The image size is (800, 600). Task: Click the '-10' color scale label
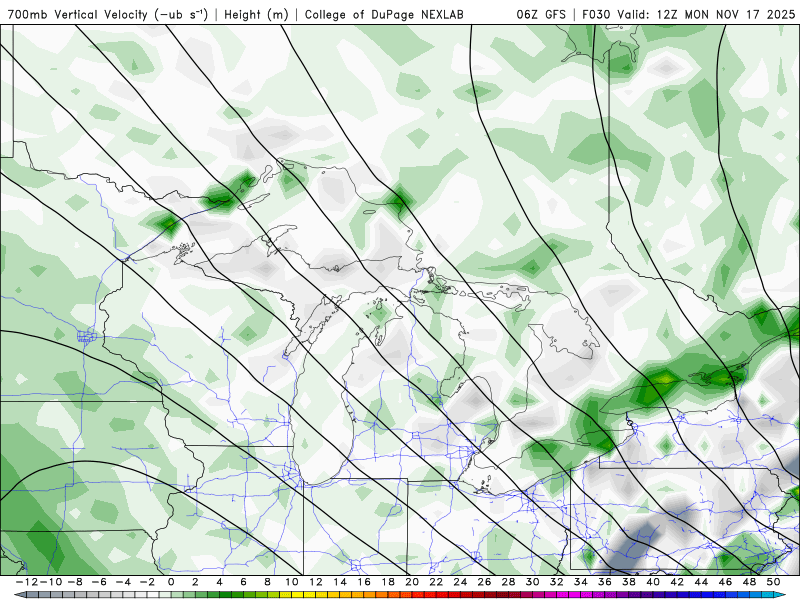[49, 582]
